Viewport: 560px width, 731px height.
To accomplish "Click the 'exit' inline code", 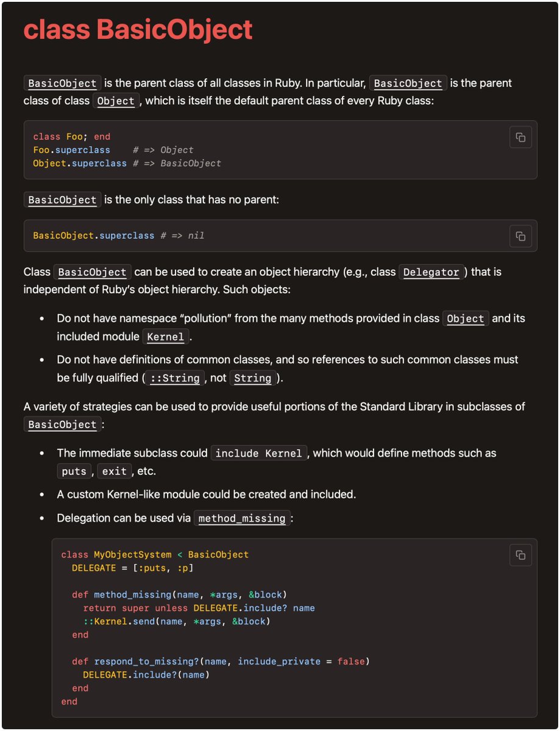I will (115, 471).
